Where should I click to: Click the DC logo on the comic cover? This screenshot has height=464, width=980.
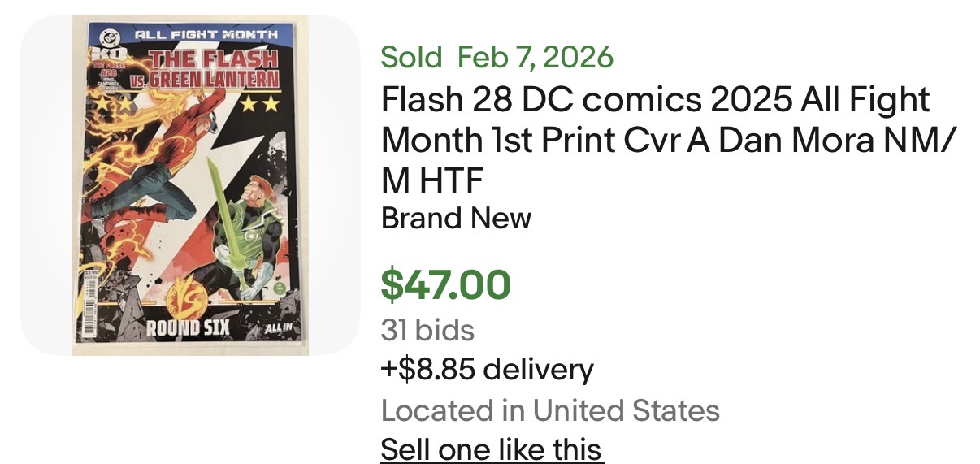coord(108,36)
